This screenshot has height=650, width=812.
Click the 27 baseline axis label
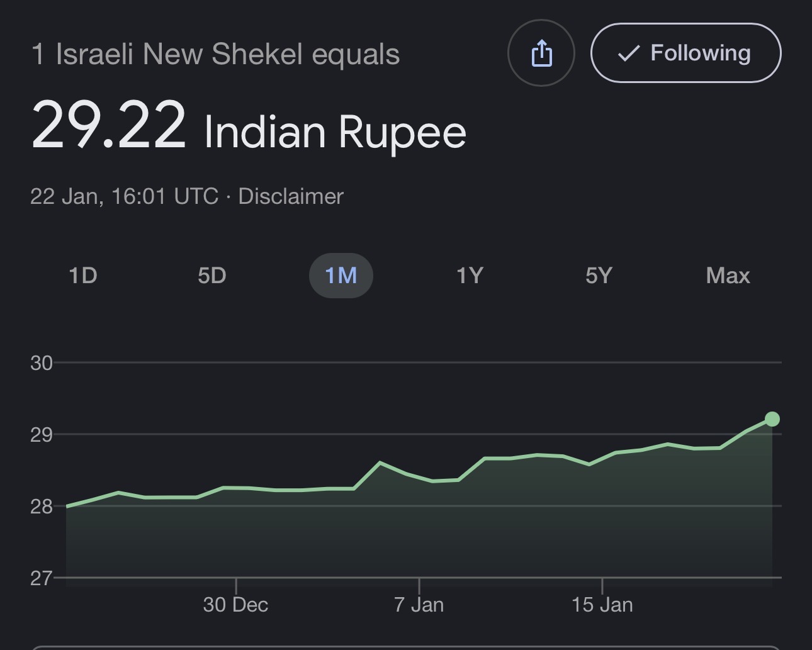point(42,578)
